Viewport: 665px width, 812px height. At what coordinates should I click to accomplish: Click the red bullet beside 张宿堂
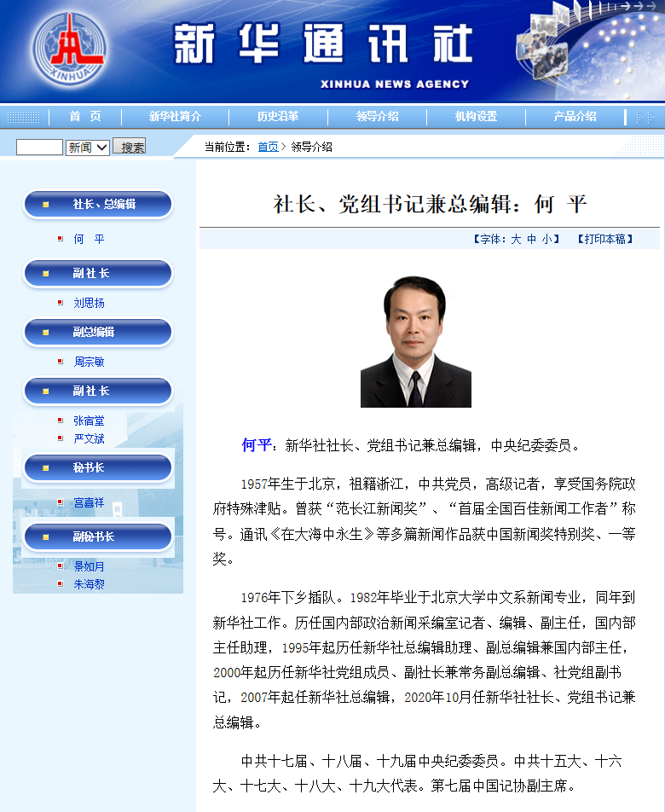pos(60,420)
